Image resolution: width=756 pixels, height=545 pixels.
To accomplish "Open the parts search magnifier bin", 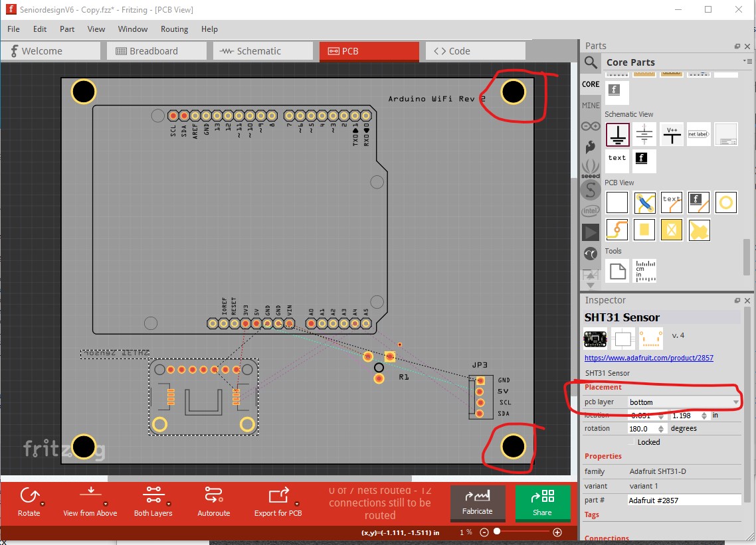I will [x=591, y=62].
